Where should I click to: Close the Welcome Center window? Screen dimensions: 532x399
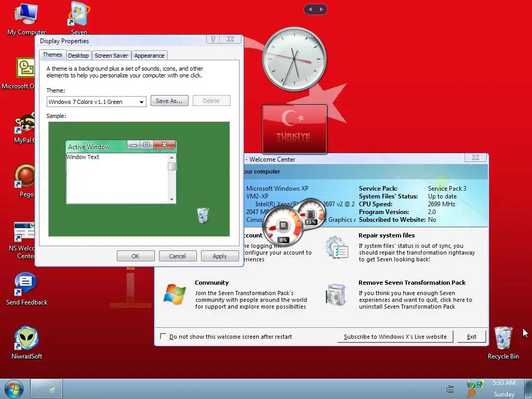click(475, 157)
